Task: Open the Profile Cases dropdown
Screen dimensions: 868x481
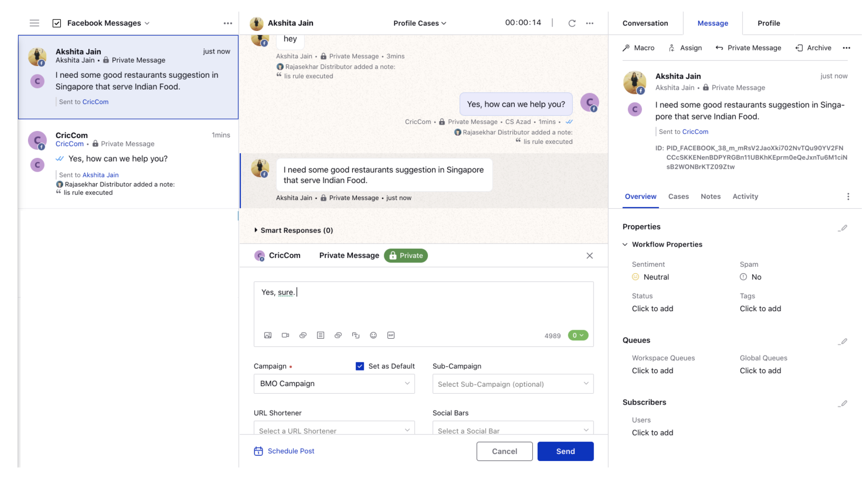Action: [x=420, y=23]
